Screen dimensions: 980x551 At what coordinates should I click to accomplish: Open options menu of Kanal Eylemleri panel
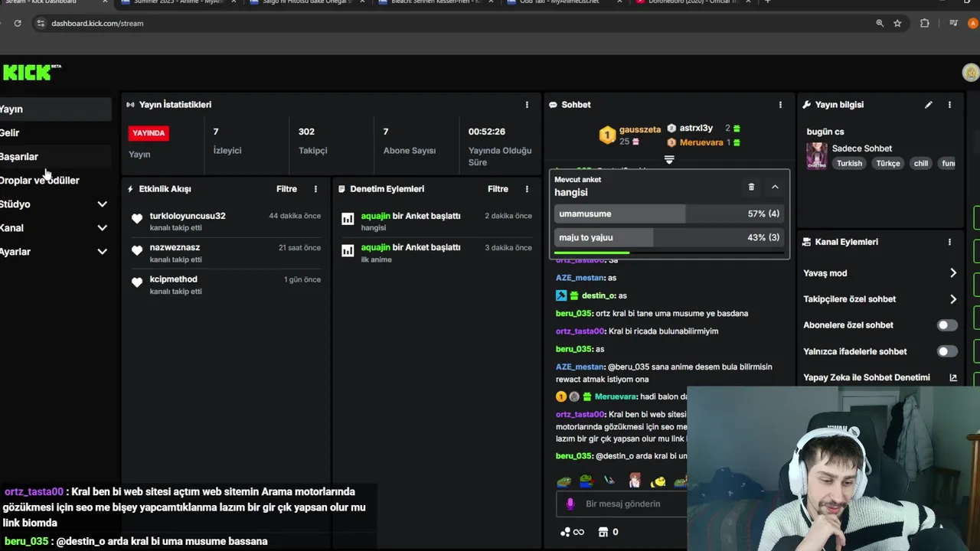(949, 242)
